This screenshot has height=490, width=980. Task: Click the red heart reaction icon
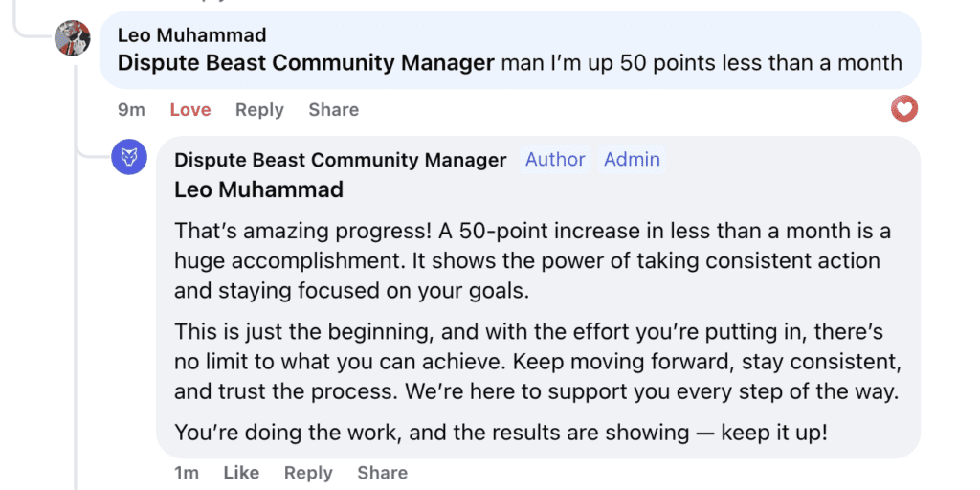click(903, 109)
